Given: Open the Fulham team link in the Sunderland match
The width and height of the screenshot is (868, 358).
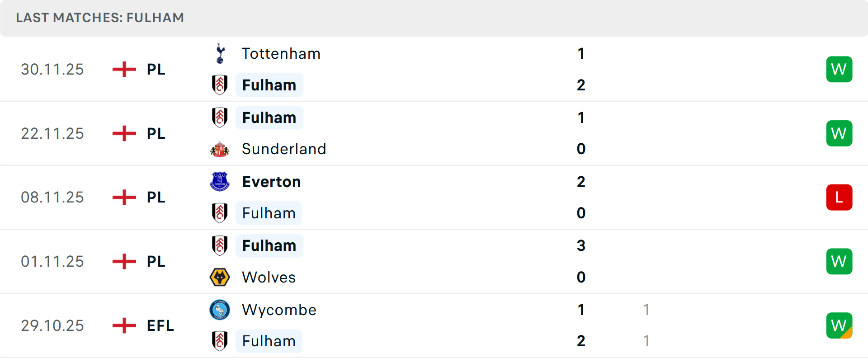Looking at the screenshot, I should (269, 117).
